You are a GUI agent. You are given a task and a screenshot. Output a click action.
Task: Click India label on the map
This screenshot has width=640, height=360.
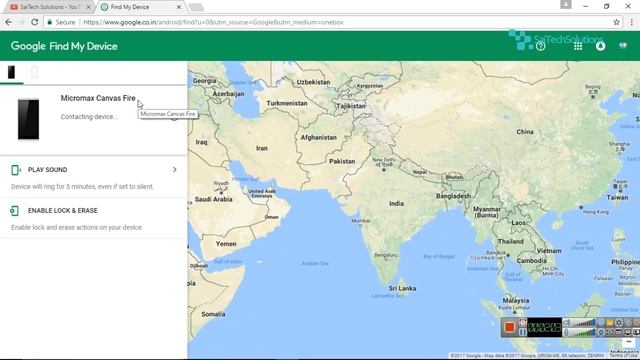[x=396, y=203]
